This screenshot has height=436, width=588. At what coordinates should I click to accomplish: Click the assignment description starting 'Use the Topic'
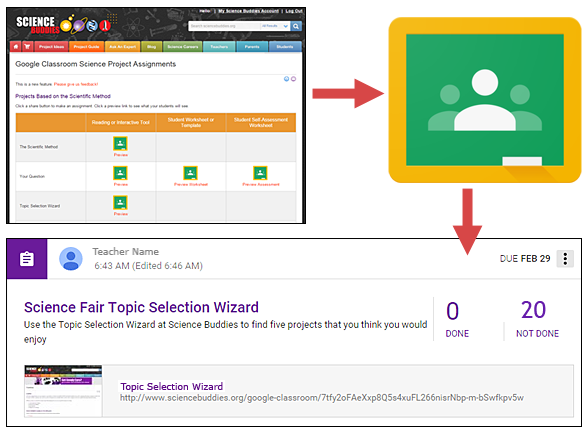(x=225, y=332)
